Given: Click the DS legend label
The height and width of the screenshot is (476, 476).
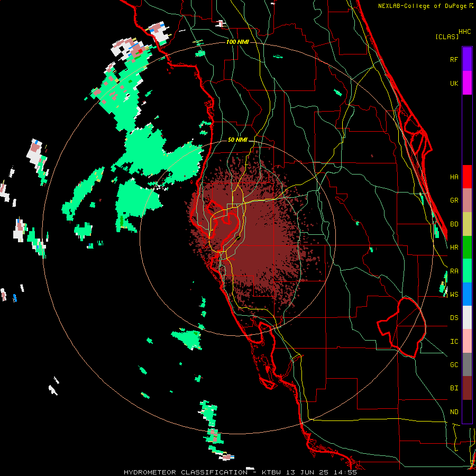Looking at the screenshot, I should 454,317.
